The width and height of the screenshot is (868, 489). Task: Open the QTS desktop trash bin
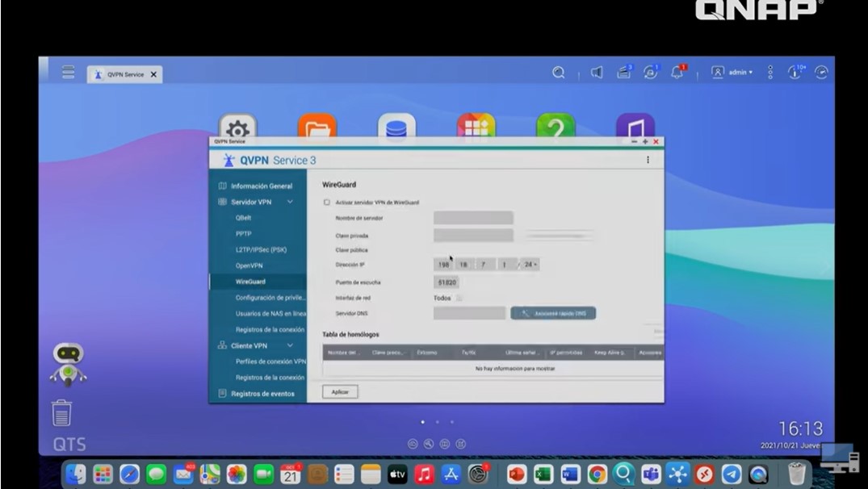61,412
